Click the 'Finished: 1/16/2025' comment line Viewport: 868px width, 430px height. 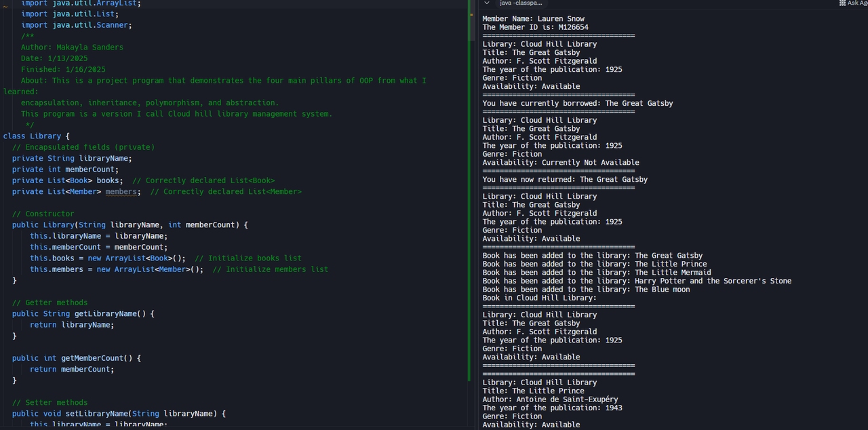coord(63,69)
